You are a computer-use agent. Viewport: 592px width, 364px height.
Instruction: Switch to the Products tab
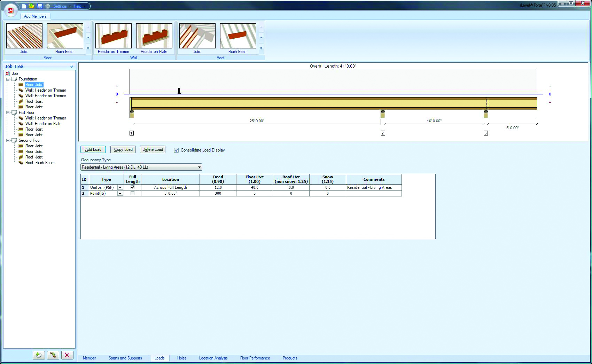click(x=290, y=358)
